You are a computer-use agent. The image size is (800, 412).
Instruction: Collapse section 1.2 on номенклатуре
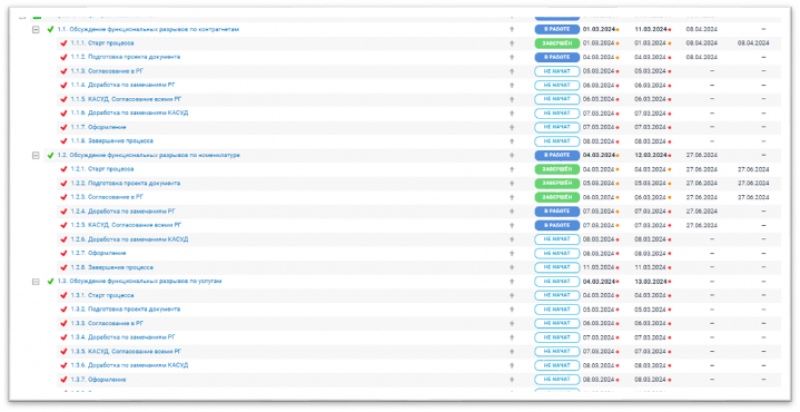click(36, 155)
